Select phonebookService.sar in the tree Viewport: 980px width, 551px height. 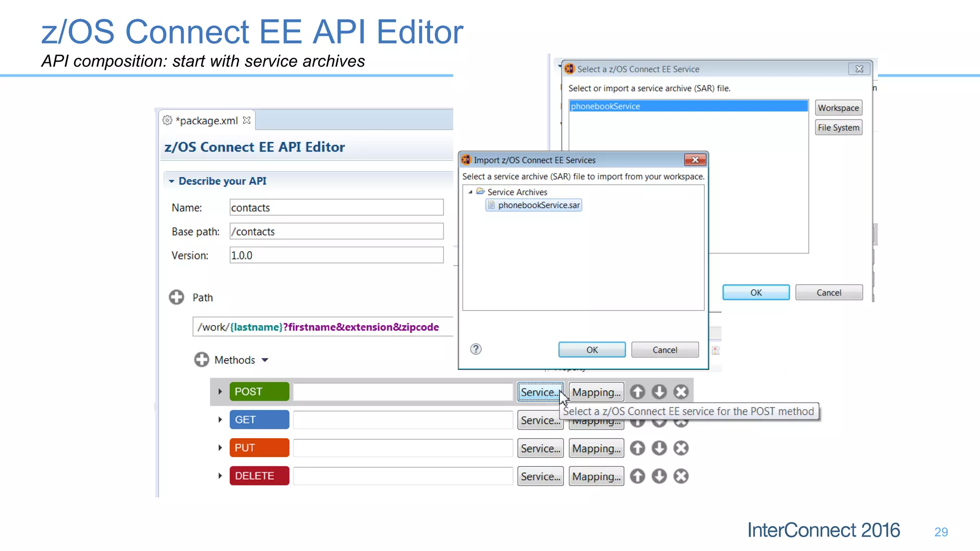point(534,205)
